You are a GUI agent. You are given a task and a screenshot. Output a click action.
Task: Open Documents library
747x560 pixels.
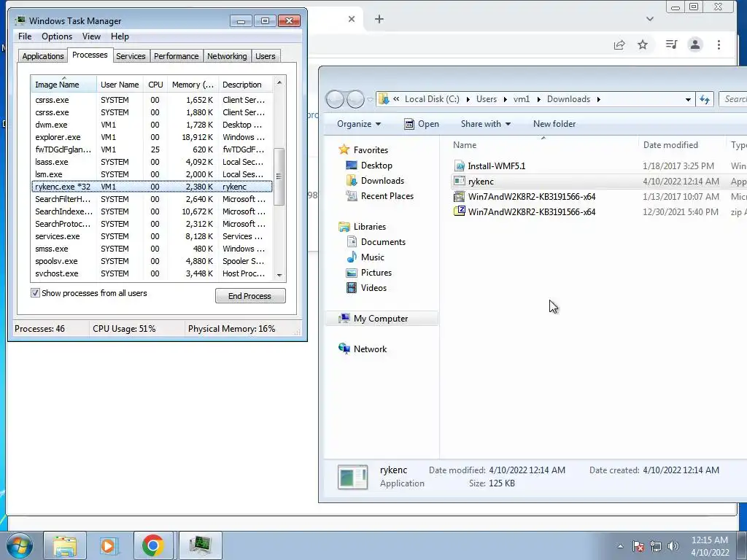pos(383,242)
